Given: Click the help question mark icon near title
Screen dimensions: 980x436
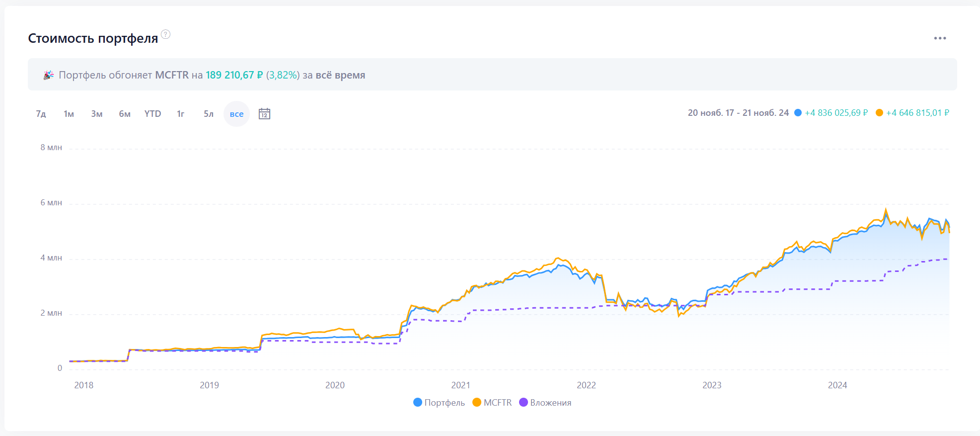Looking at the screenshot, I should point(166,34).
